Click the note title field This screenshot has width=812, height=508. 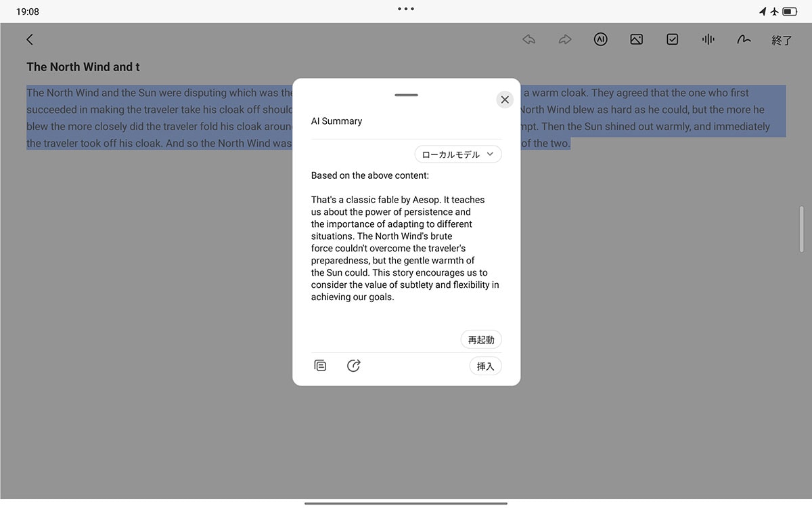point(83,66)
